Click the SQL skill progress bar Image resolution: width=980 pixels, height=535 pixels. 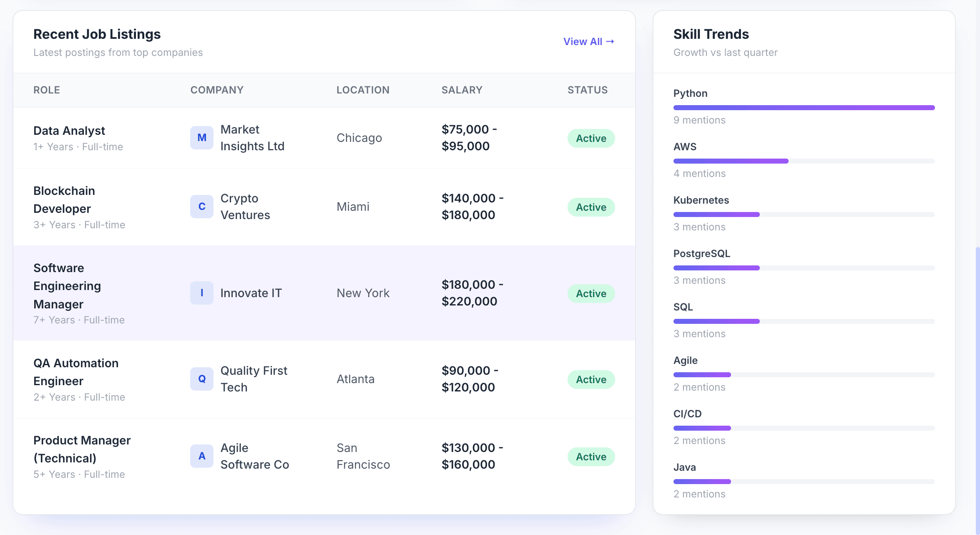coord(804,321)
